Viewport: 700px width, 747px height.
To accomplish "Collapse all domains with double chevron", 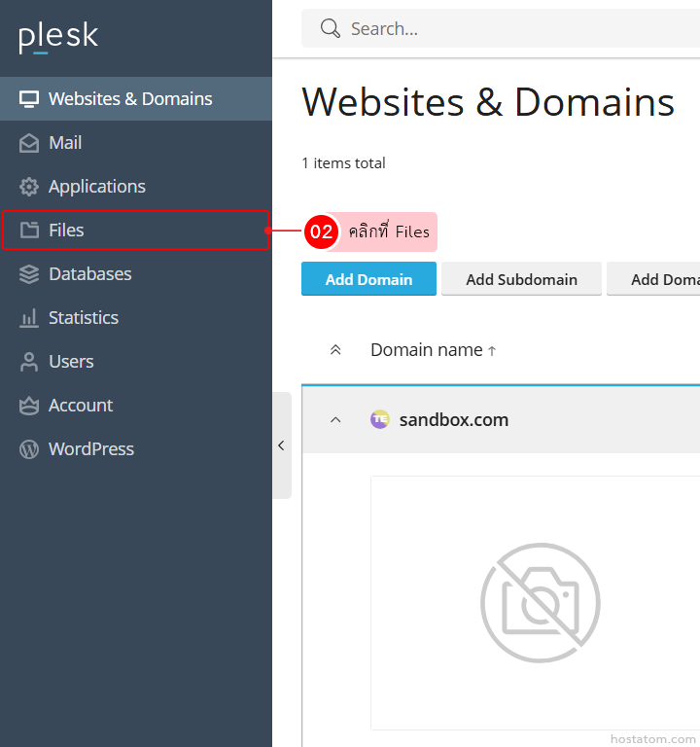I will click(x=335, y=350).
